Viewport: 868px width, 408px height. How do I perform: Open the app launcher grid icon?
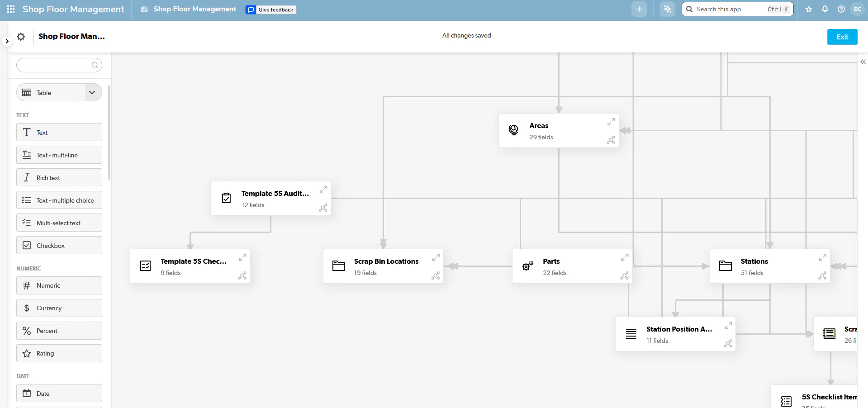pyautogui.click(x=11, y=9)
